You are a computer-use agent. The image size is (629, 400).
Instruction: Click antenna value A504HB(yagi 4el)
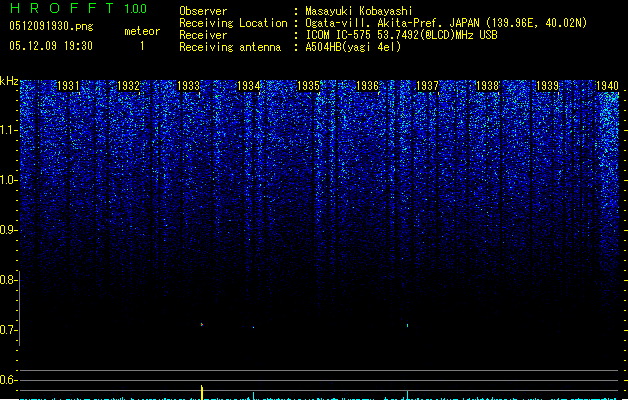[353, 47]
